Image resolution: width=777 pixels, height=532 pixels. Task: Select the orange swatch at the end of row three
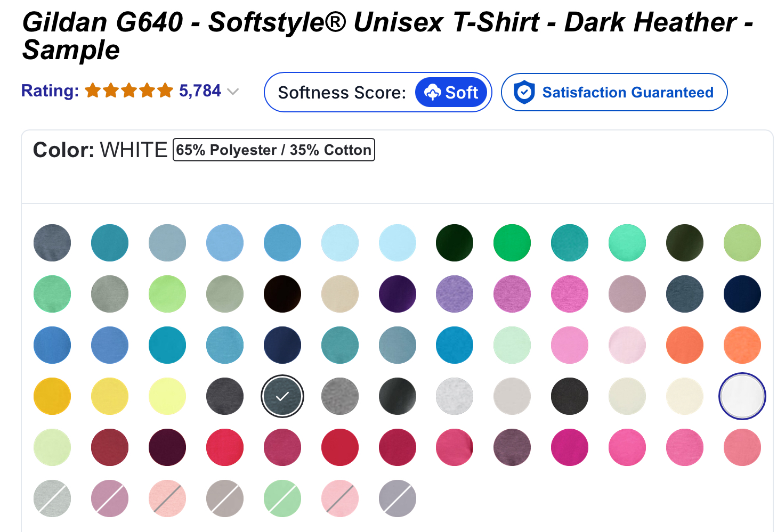click(x=742, y=345)
